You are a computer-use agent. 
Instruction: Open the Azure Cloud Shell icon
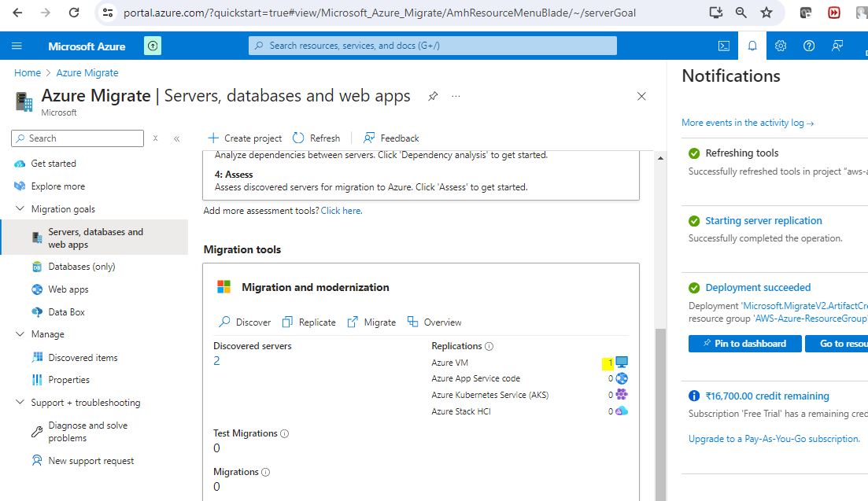724,46
